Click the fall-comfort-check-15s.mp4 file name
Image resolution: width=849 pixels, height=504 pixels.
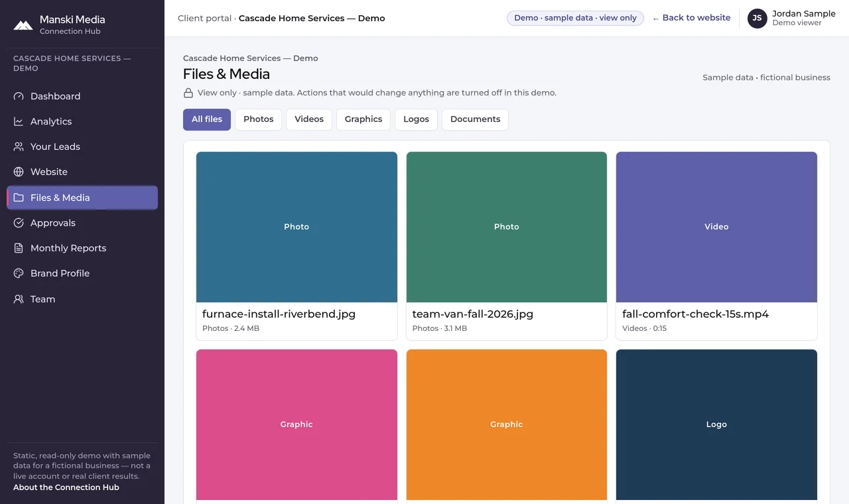696,314
